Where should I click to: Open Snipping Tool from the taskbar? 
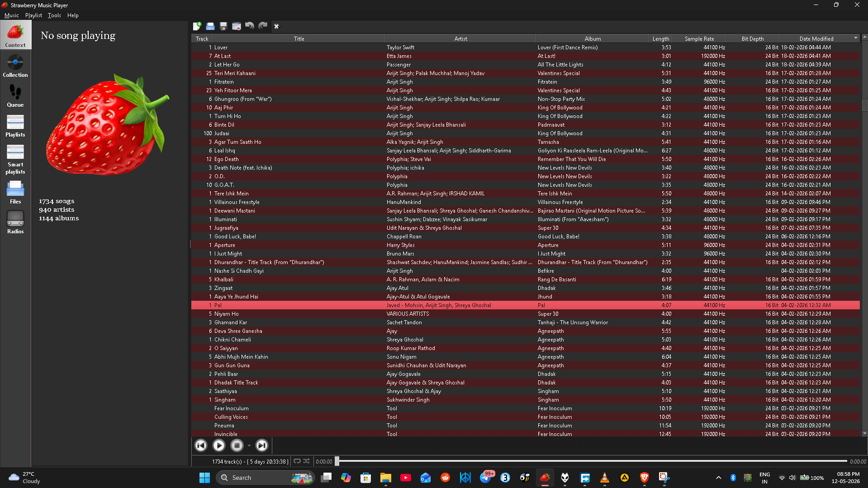point(664,478)
